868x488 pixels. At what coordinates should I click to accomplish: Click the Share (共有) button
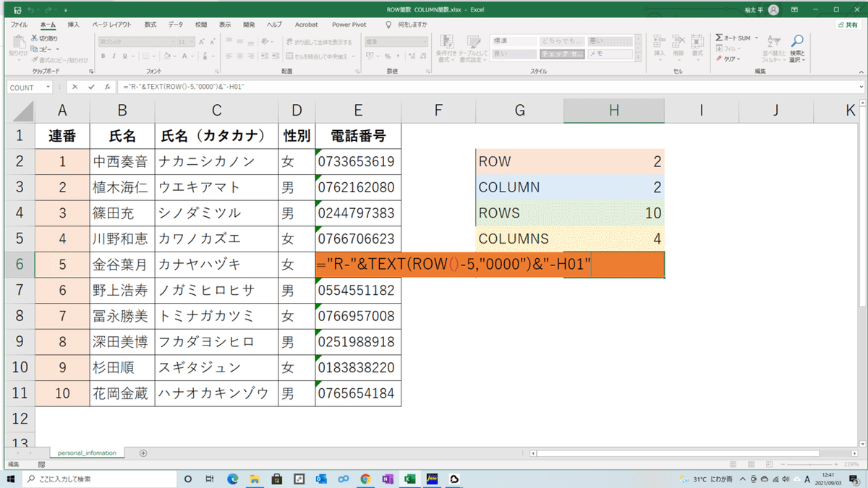[848, 25]
